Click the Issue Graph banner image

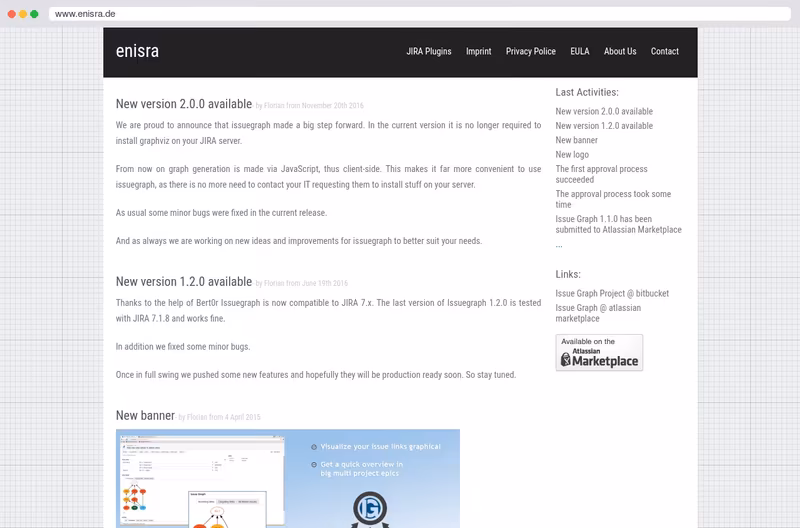(288, 479)
